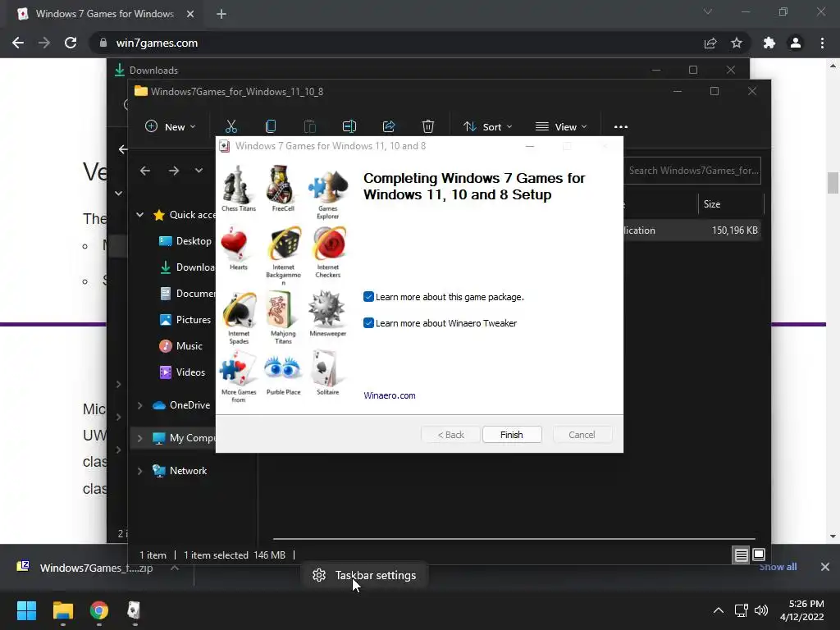Viewport: 840px width, 630px height.
Task: Open the Chrome profile avatar icon
Action: [x=796, y=43]
